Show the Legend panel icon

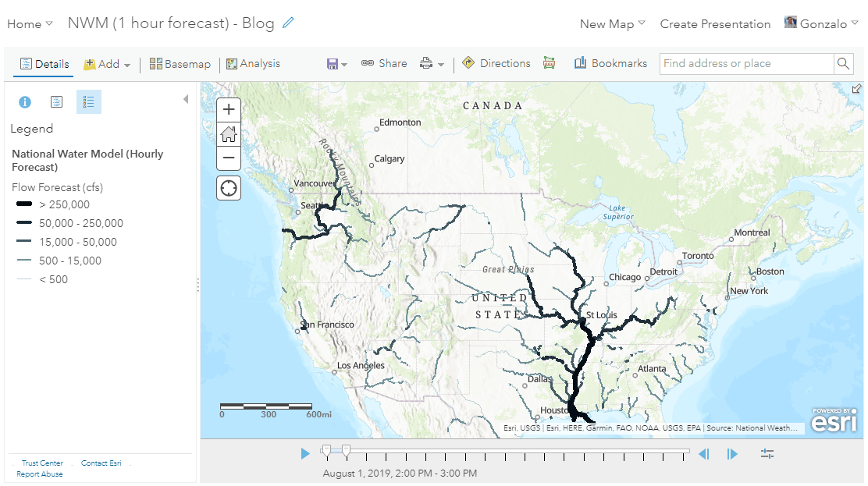pos(88,102)
